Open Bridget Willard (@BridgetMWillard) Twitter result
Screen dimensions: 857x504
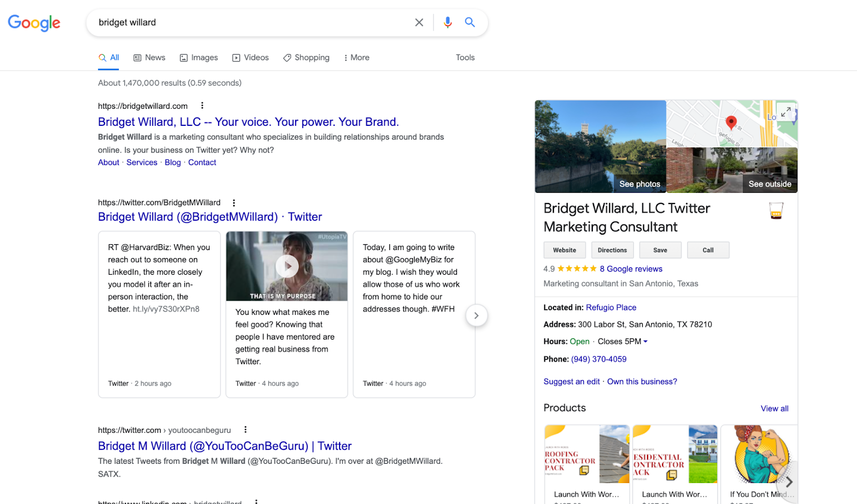(210, 217)
